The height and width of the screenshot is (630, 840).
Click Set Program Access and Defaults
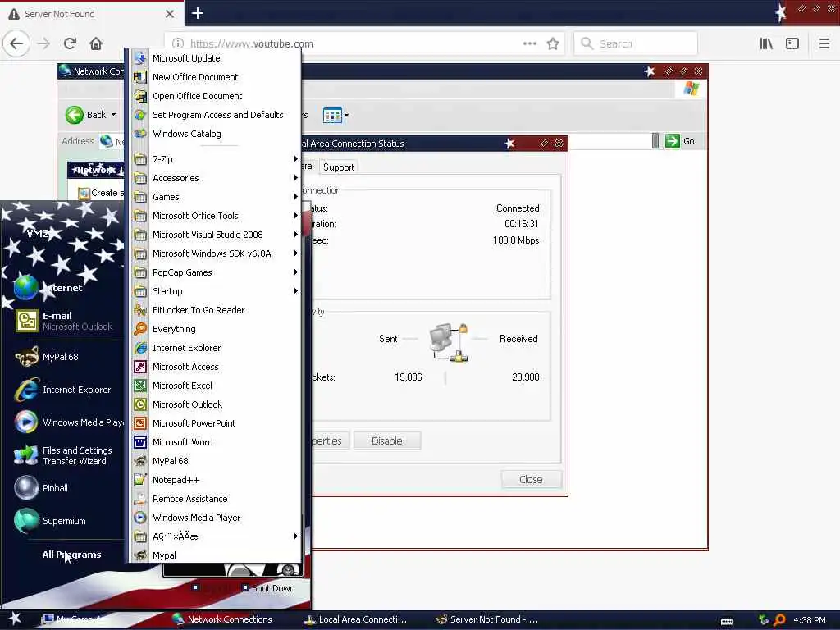pyautogui.click(x=216, y=115)
